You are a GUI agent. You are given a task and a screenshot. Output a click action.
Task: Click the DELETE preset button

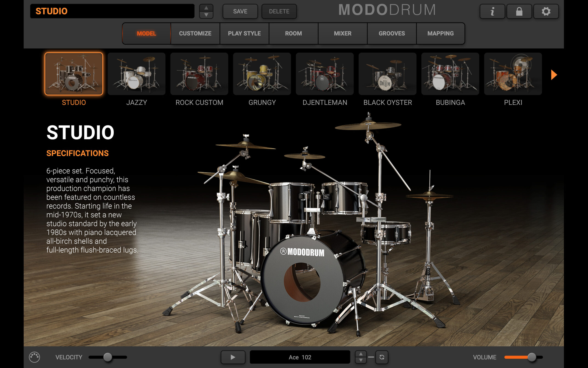[279, 11]
